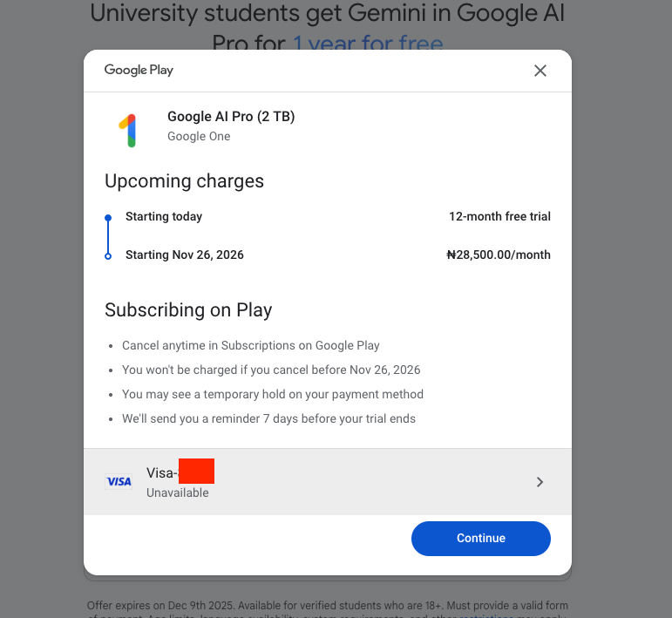
Task: Click the ₦28,500.00/month price
Action: click(498, 255)
